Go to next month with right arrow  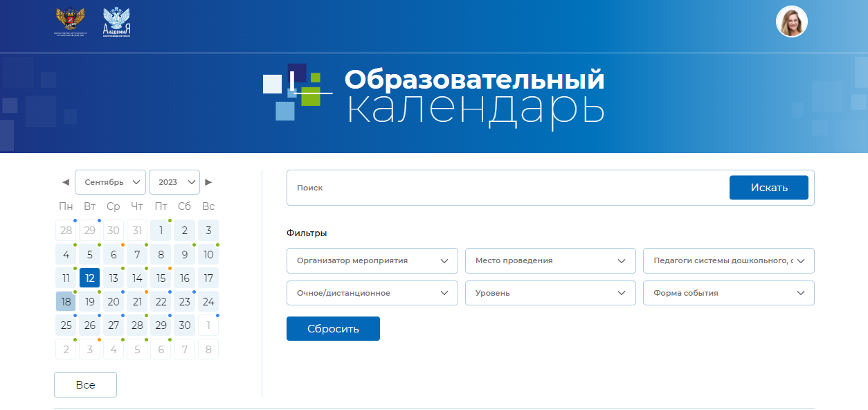coord(208,182)
